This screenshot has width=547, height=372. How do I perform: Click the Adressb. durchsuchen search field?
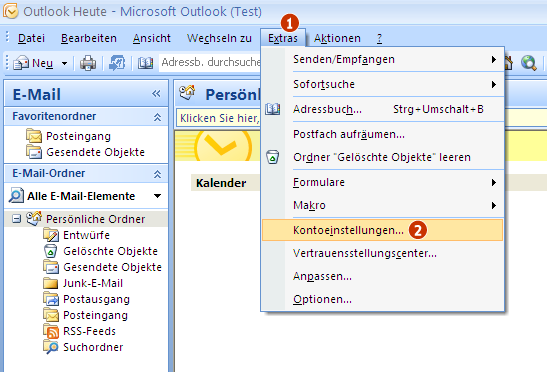pos(210,62)
